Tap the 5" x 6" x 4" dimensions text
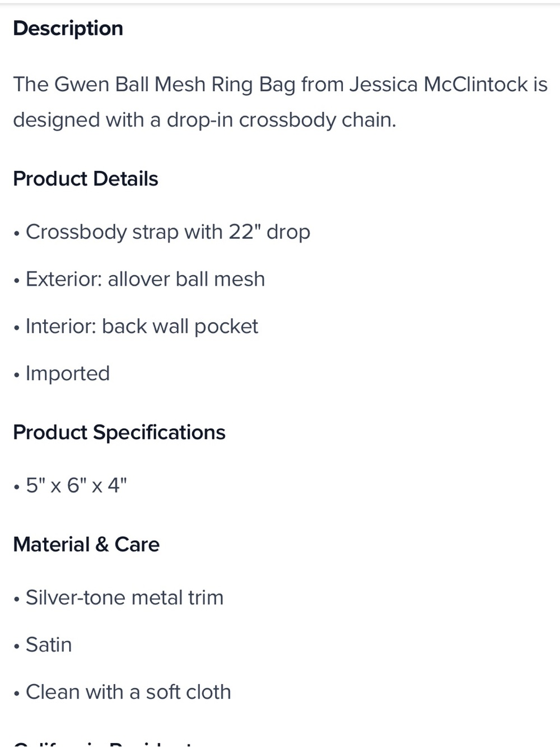Image resolution: width=560 pixels, height=747 pixels. coord(76,485)
